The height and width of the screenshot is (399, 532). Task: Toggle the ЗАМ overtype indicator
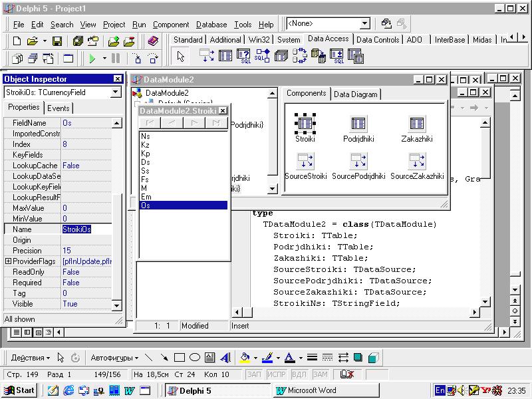321,374
